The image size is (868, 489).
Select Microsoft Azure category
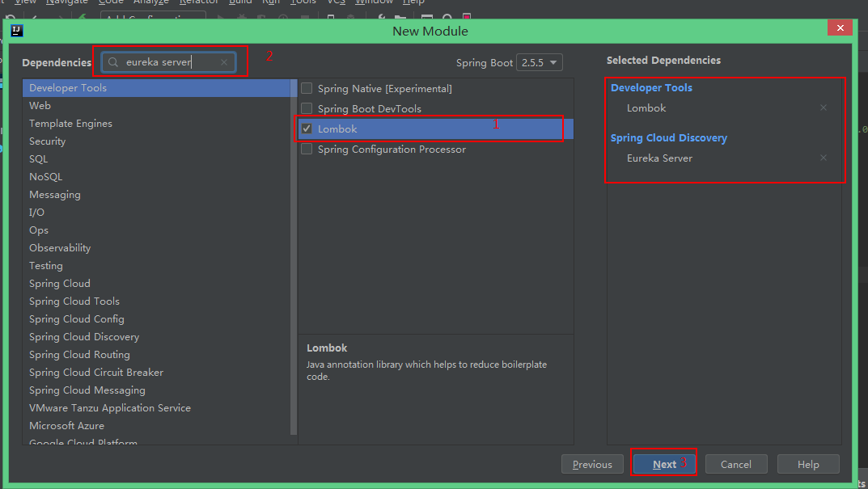[x=156, y=425]
